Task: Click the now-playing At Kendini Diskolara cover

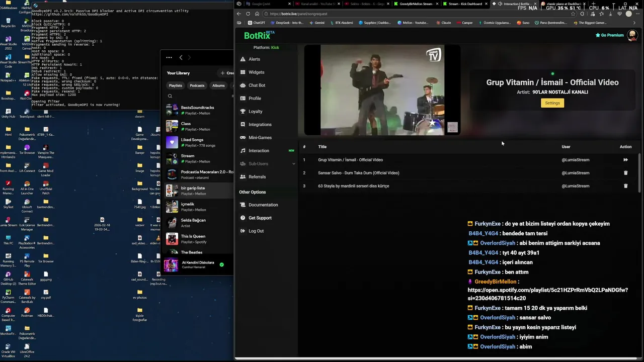Action: point(171,265)
